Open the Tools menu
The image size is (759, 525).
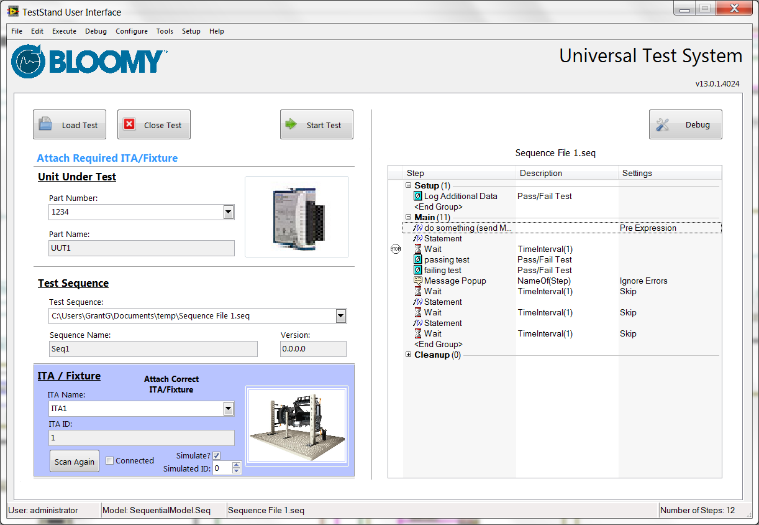point(165,31)
